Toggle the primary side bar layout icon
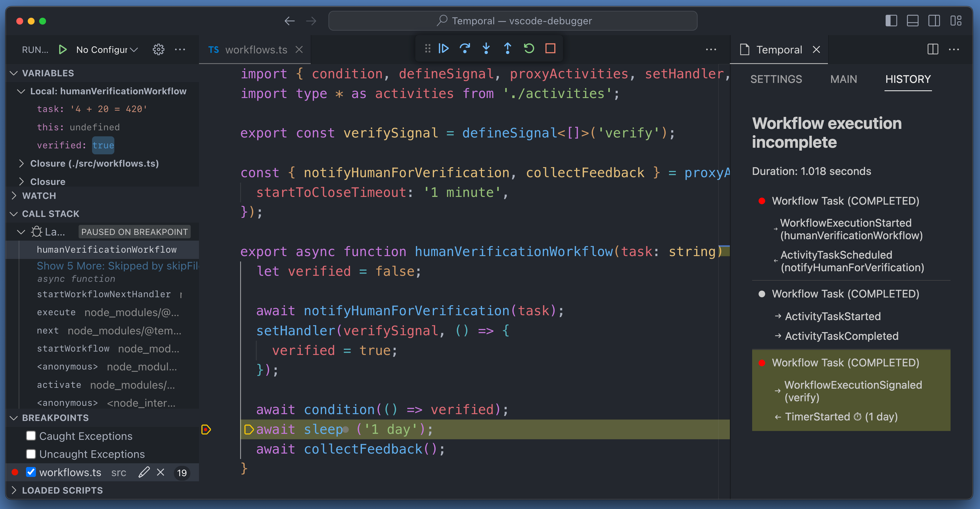 891,21
